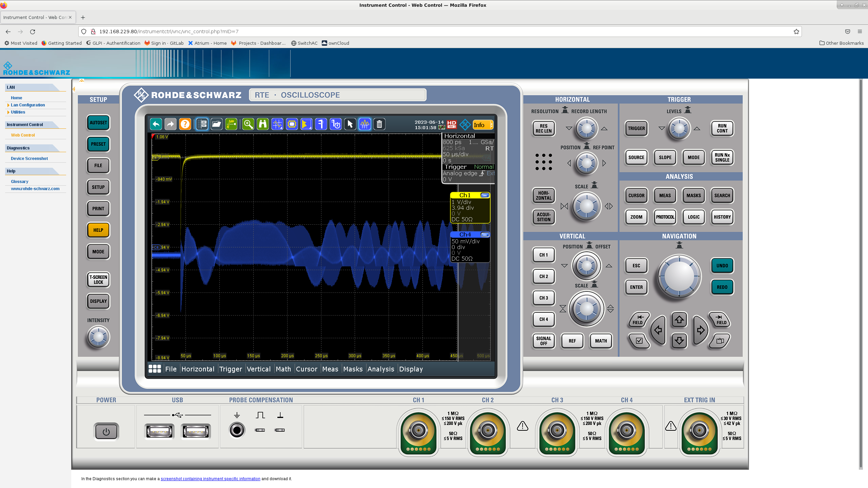Open the folder load icon
Image resolution: width=868 pixels, height=488 pixels.
(x=217, y=124)
